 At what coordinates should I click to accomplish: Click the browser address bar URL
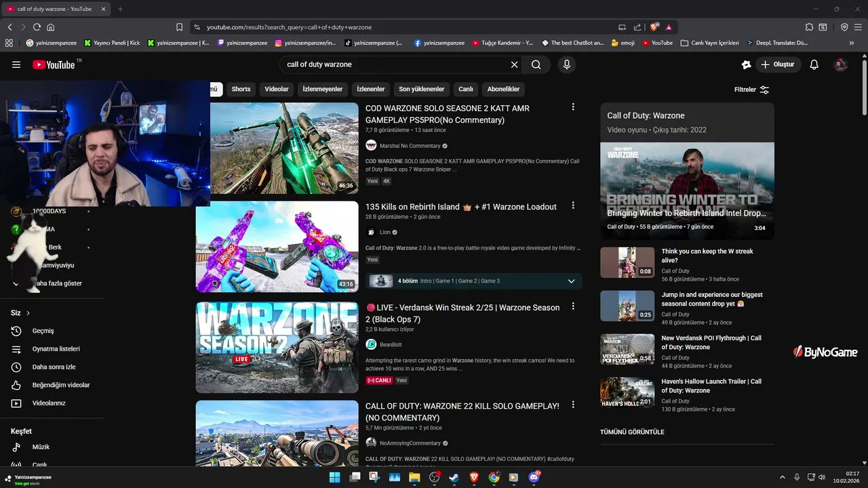290,27
